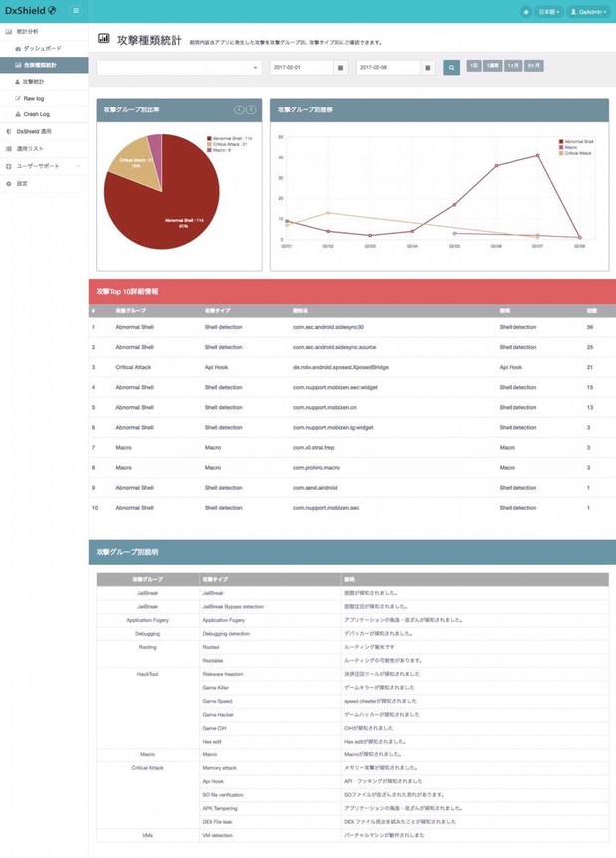
Task: Open the QaAdmin user menu
Action: pyautogui.click(x=590, y=11)
